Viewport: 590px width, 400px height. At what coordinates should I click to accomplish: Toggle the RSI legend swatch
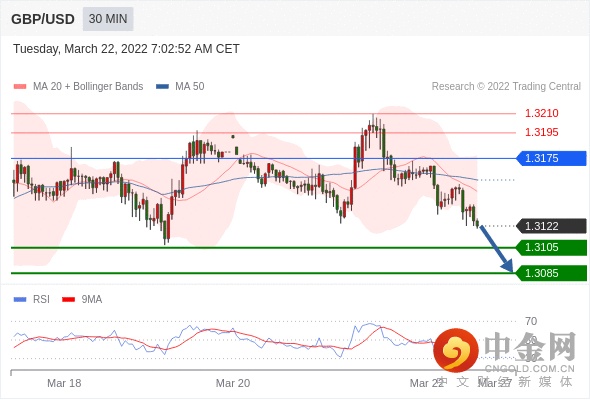click(x=20, y=300)
